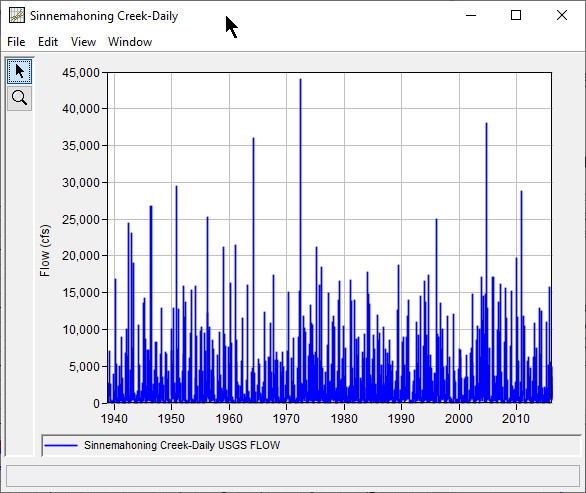The width and height of the screenshot is (586, 493).
Task: Click the 20,000 y-axis tick label
Action: 81,256
